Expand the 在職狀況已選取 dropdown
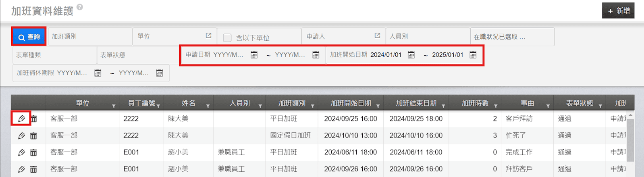Viewport: 644px width, 177px height. (512, 37)
